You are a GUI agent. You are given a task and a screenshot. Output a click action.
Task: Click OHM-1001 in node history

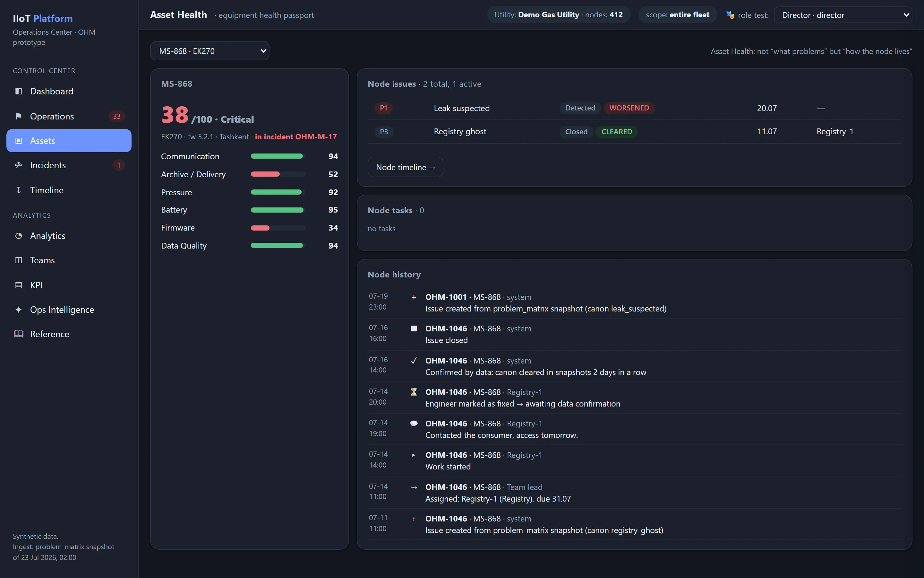[446, 297]
